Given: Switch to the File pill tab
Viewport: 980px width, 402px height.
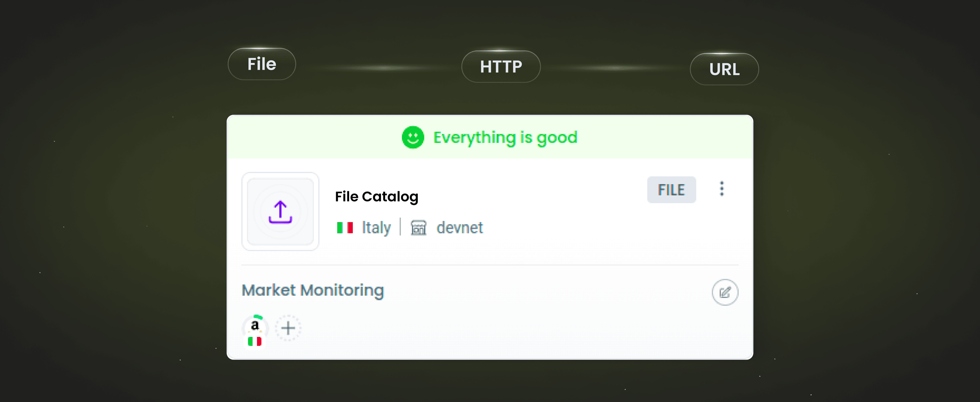Looking at the screenshot, I should pos(262,64).
